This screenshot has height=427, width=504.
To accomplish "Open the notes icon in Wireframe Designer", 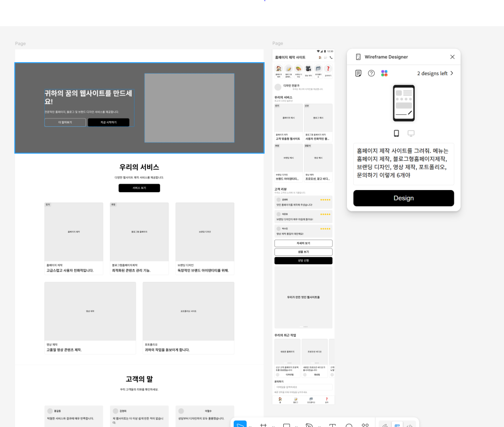I will [358, 73].
